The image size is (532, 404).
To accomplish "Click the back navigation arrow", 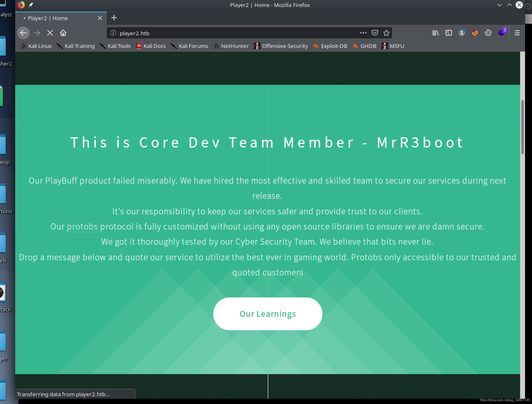I will point(23,33).
